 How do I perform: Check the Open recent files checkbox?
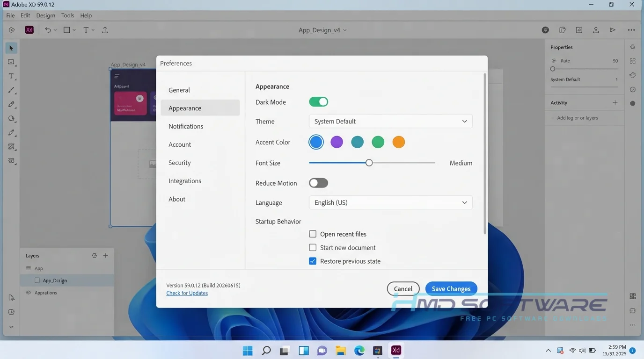click(x=313, y=234)
